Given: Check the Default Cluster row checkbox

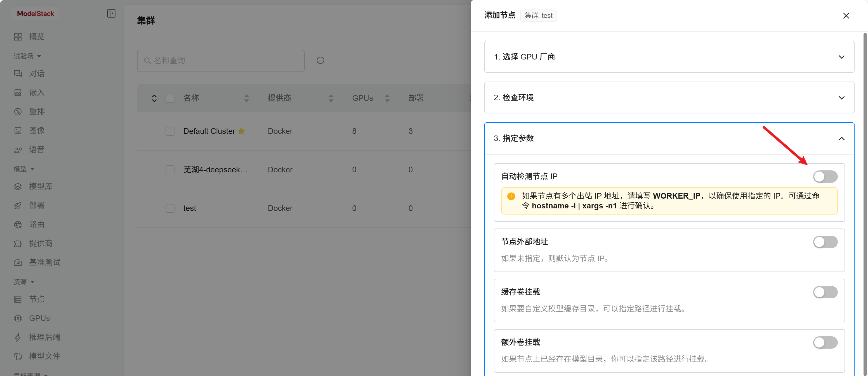Looking at the screenshot, I should click(x=170, y=131).
